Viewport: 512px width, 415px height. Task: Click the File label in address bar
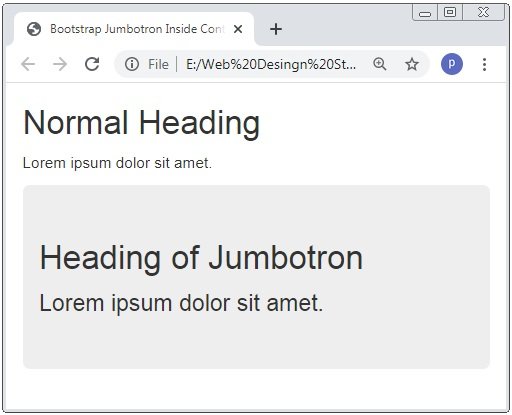(158, 64)
